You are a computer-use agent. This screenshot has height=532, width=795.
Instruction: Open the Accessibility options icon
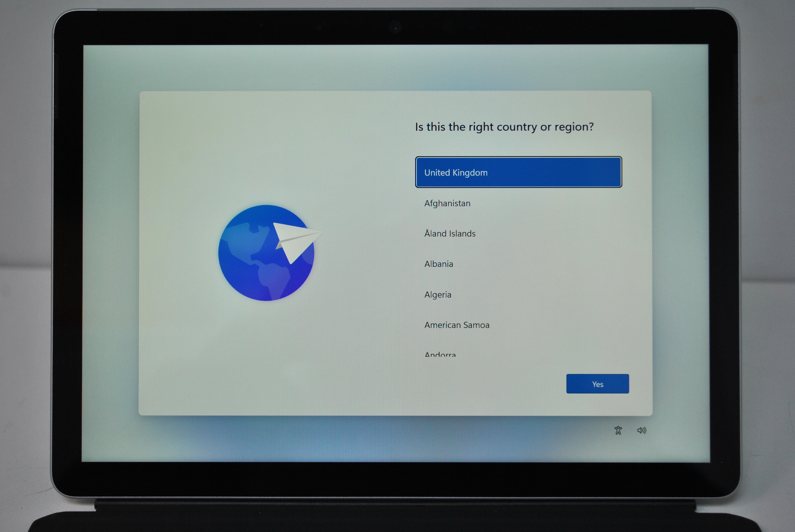[618, 430]
